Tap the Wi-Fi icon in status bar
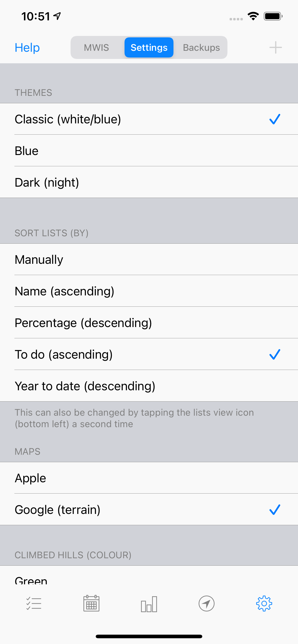Viewport: 298px width, 644px height. point(253,16)
